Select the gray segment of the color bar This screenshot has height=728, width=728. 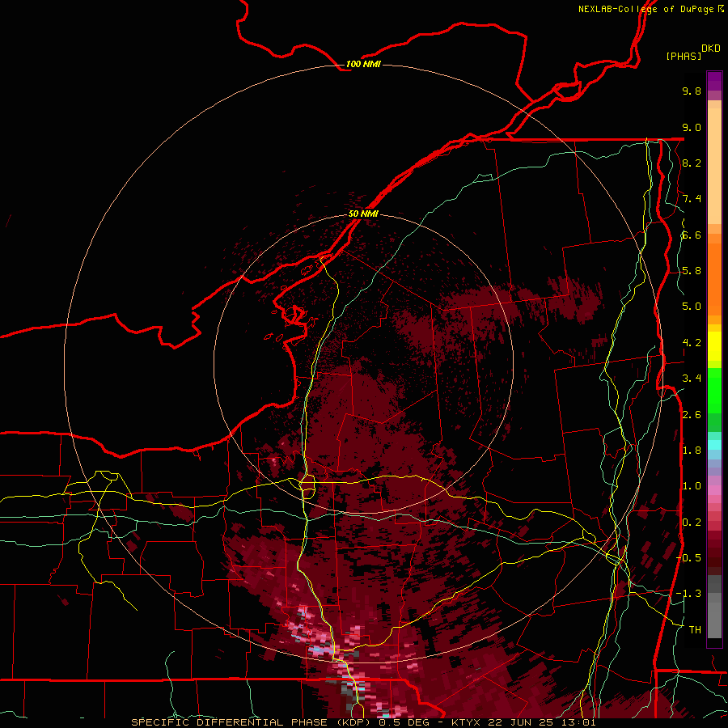pos(714,607)
